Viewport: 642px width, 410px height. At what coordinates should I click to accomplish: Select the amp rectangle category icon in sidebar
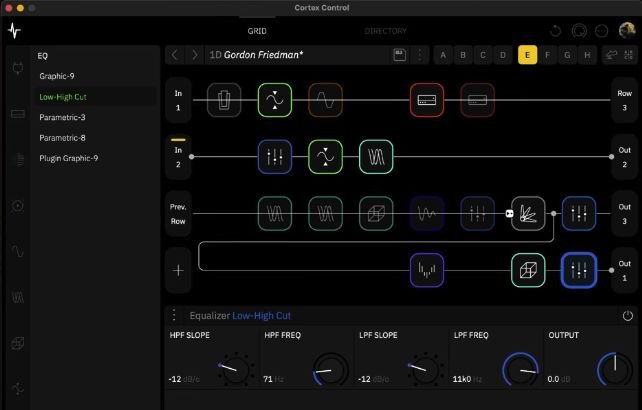click(18, 114)
